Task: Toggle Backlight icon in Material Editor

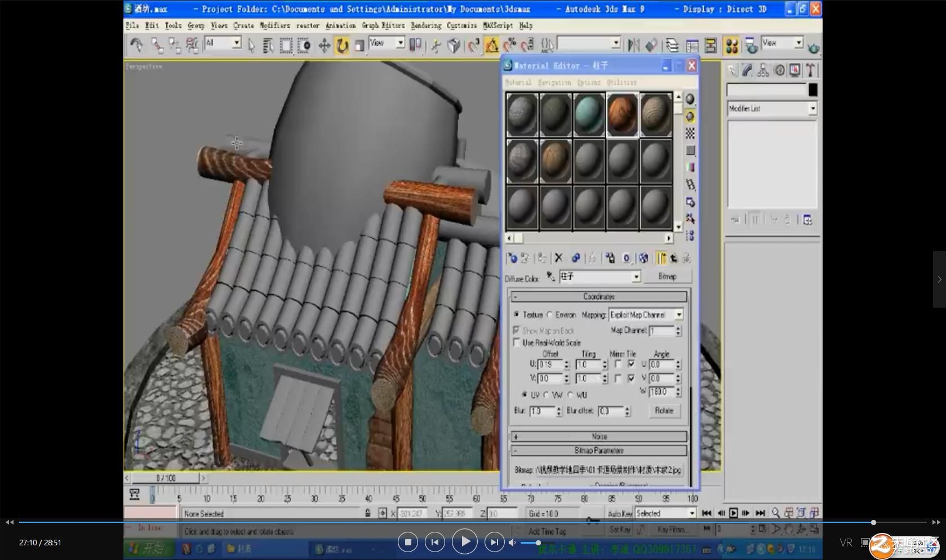Action: 690,117
